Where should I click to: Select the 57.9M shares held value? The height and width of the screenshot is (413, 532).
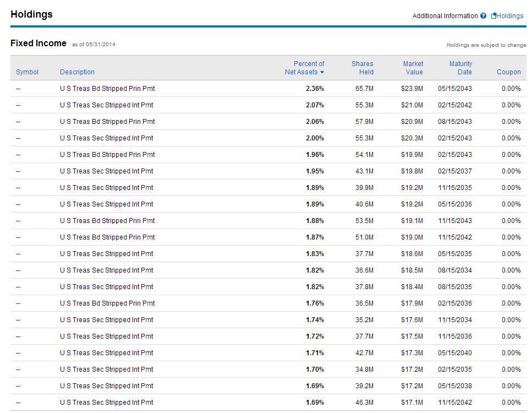[x=364, y=122]
